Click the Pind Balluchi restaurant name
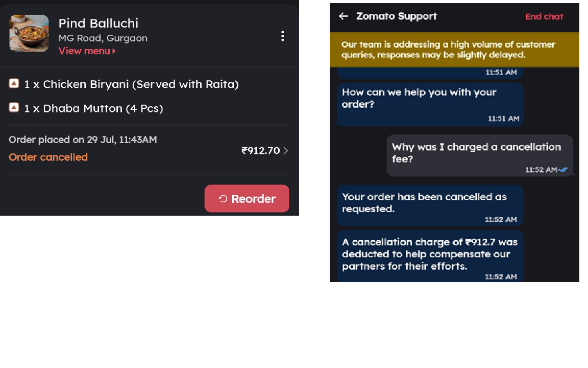The height and width of the screenshot is (368, 588). 99,23
